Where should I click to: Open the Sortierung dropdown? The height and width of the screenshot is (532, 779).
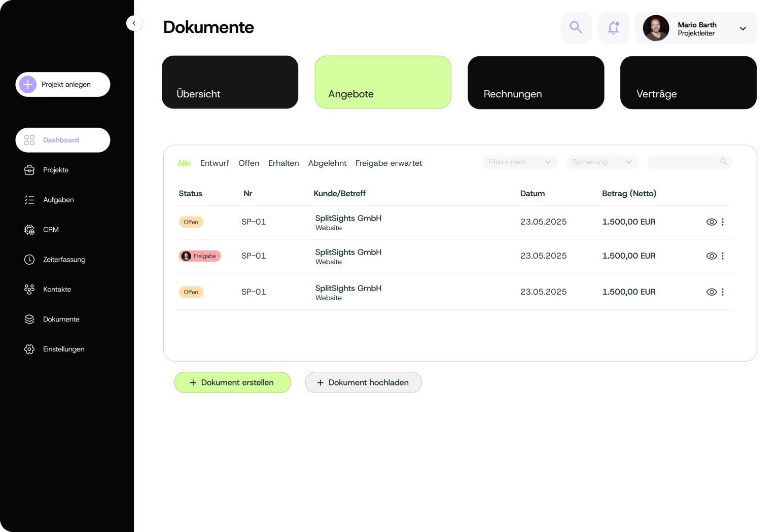tap(602, 162)
